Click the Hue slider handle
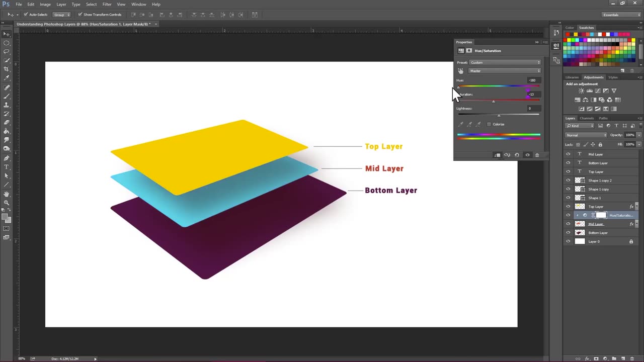Screen dimensions: 644x362 (458, 87)
